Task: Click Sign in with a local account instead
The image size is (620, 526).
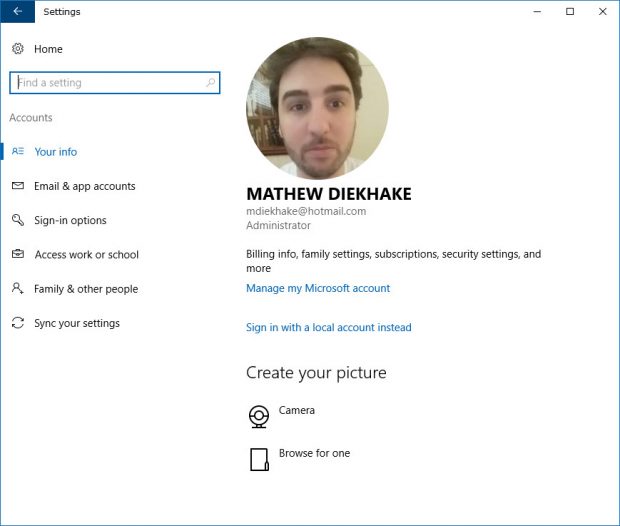Action: [x=329, y=327]
